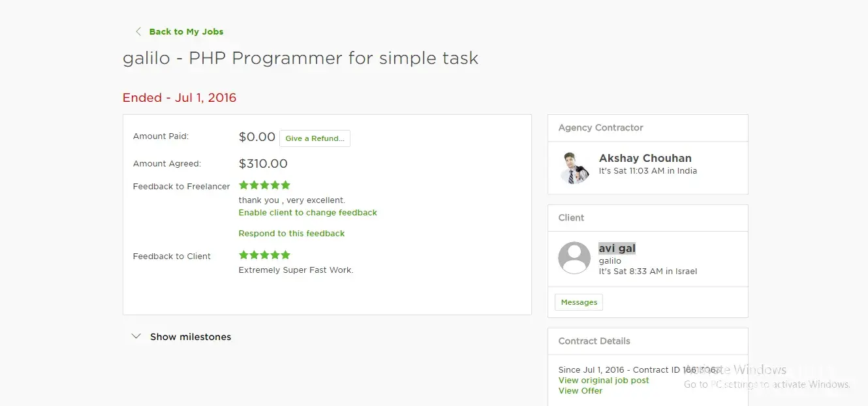Screen dimensions: 868x406
Task: Click the back arrow chevron icon
Action: (x=138, y=31)
